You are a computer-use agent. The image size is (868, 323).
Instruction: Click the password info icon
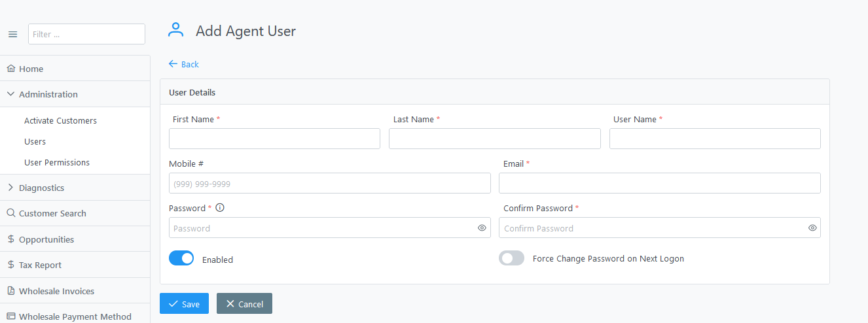[x=220, y=208]
